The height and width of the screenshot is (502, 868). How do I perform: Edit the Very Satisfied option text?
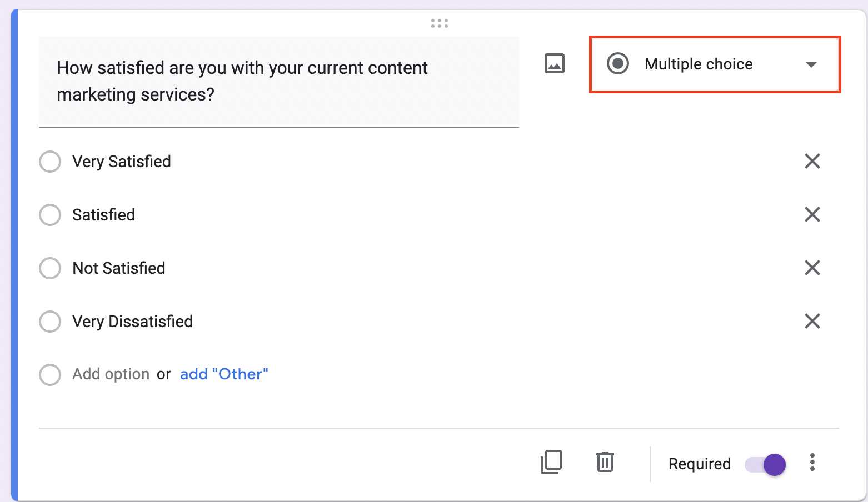coord(122,162)
